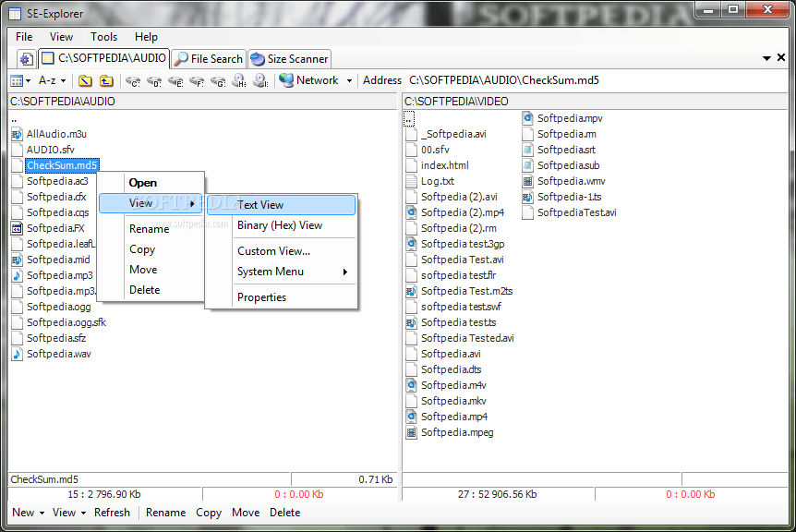Select Custom View... in the submenu
The width and height of the screenshot is (796, 532).
point(282,251)
